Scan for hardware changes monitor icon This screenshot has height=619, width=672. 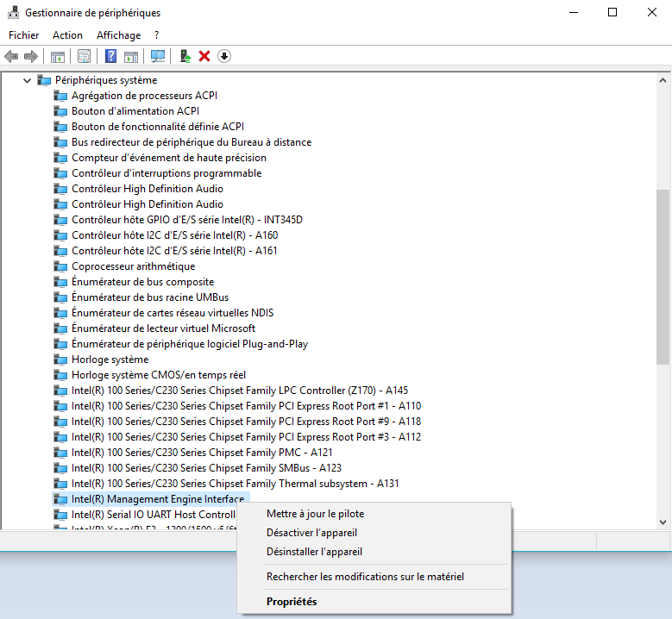[158, 56]
